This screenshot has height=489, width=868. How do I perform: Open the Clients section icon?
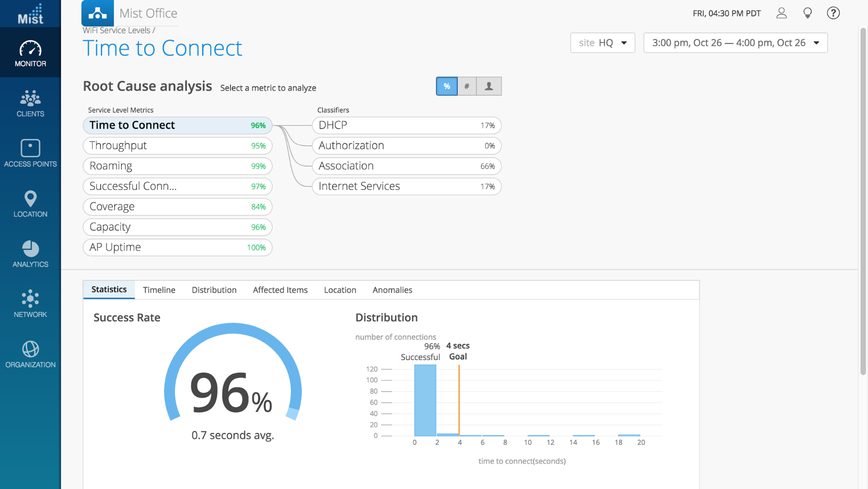point(30,99)
